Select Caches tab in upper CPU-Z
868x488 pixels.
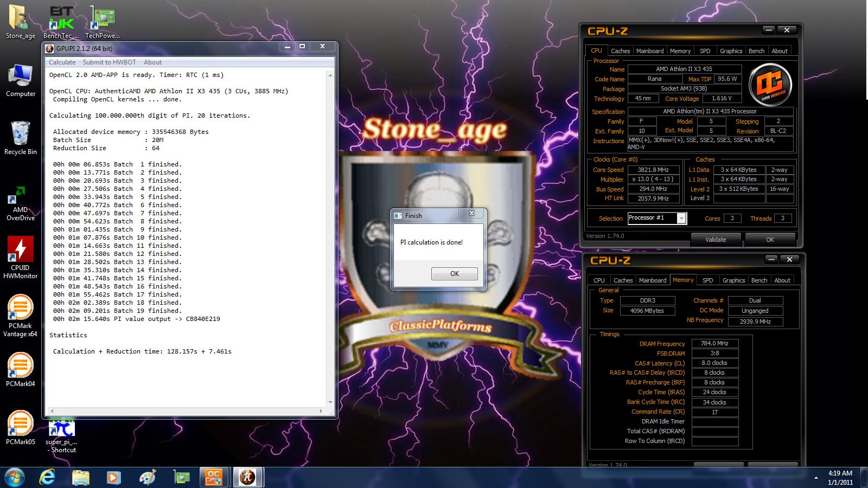[x=620, y=51]
